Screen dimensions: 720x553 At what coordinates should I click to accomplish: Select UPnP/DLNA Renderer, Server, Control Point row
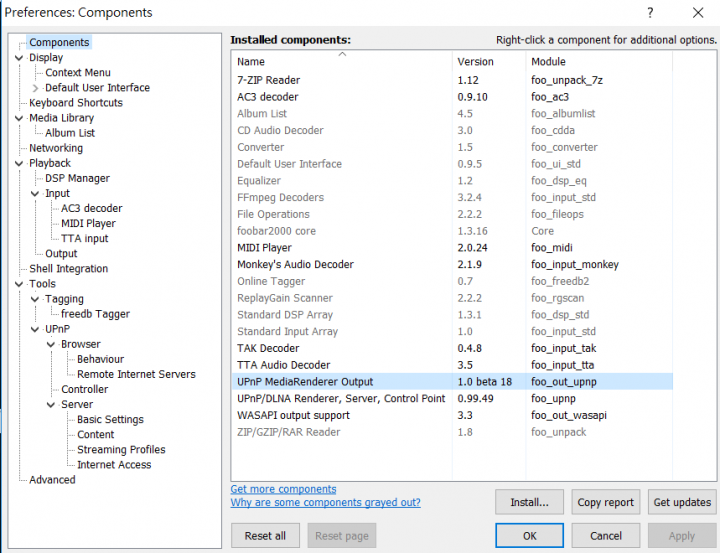click(452, 399)
